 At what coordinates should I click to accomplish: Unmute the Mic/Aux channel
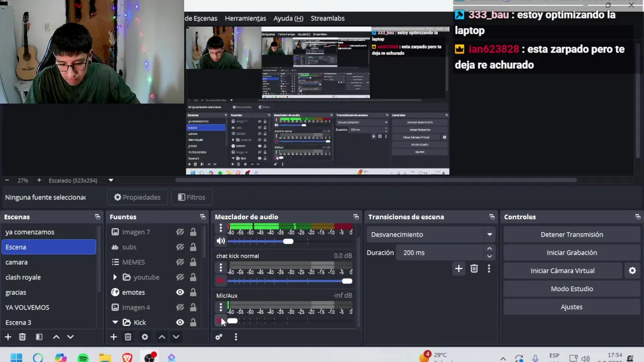tap(220, 321)
